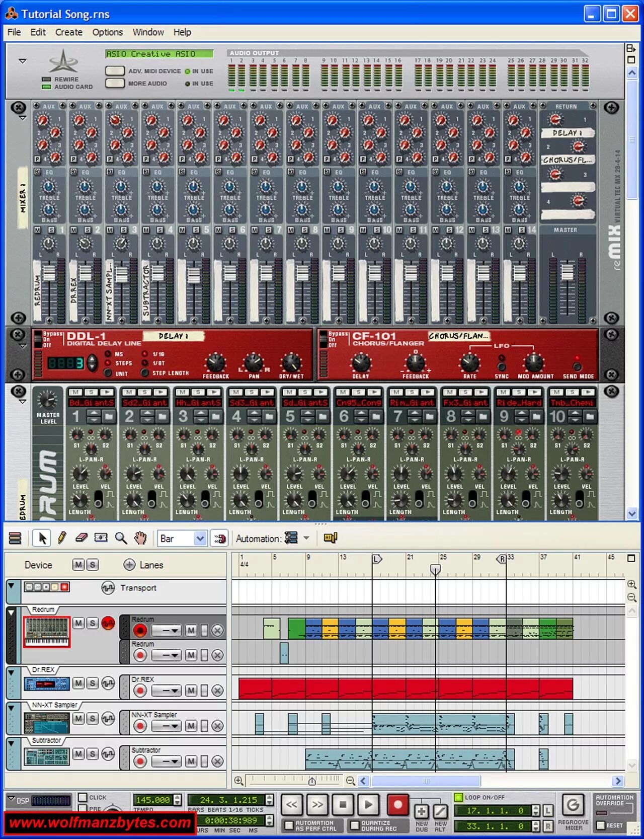The height and width of the screenshot is (839, 644).
Task: Toggle snap to grid magnet
Action: [x=219, y=539]
